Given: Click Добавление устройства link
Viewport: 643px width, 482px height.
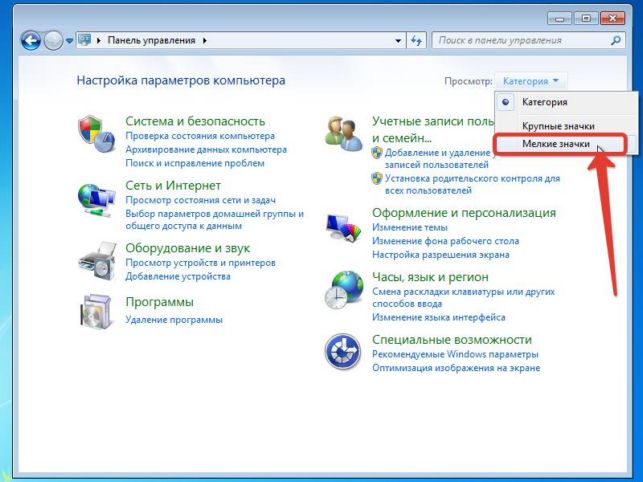Looking at the screenshot, I should point(178,276).
